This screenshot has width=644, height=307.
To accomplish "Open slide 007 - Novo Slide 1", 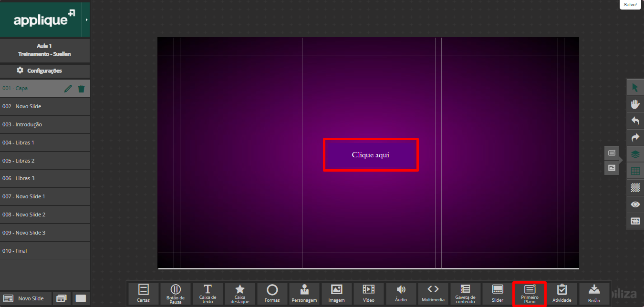I will (x=45, y=196).
